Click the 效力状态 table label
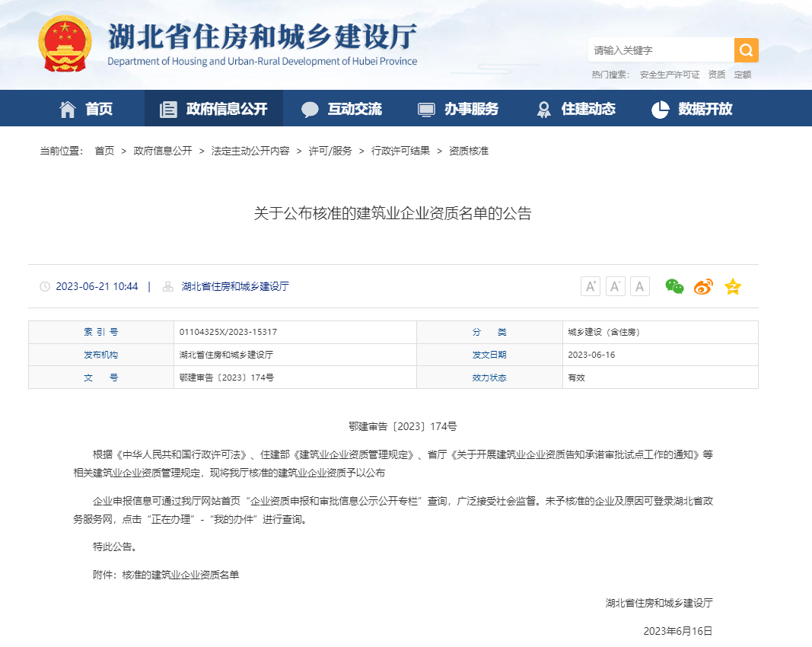The height and width of the screenshot is (647, 812). click(x=489, y=378)
